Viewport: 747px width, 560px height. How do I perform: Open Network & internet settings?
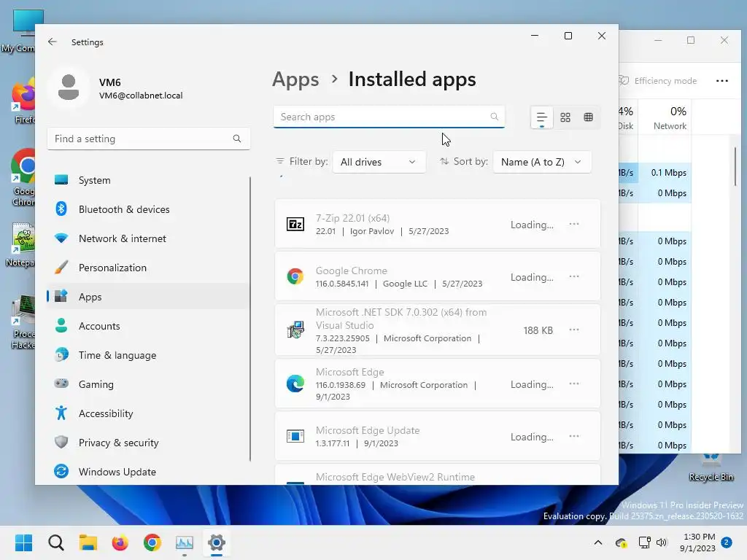click(x=148, y=238)
